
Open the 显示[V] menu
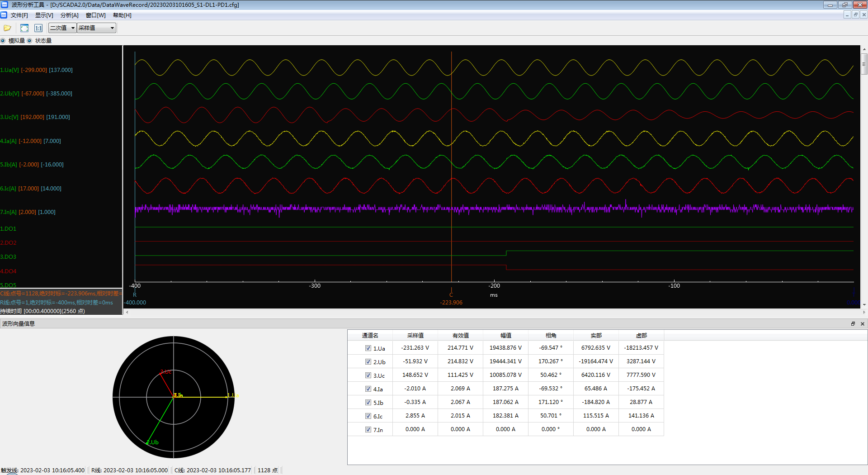click(44, 15)
